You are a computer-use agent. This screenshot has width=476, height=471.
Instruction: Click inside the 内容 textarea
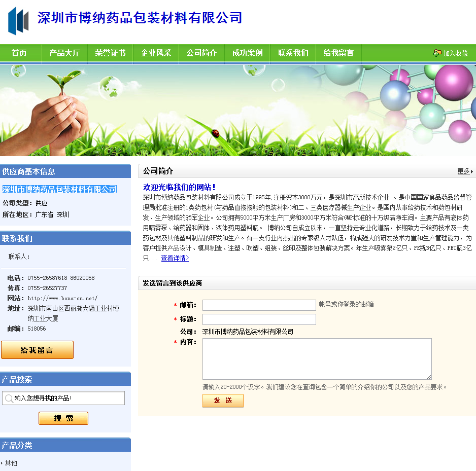pyautogui.click(x=317, y=359)
